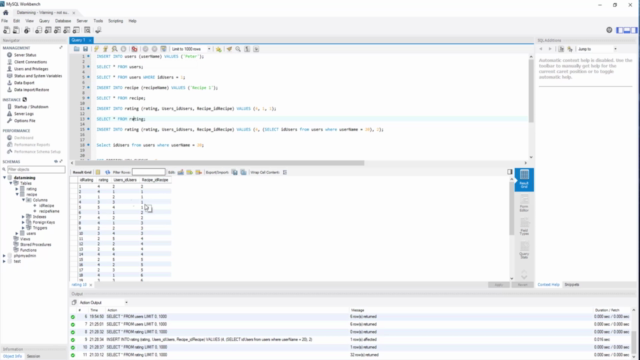Viewport: 640px width, 360px height.
Task: Open Data Export
Action: click(x=24, y=83)
